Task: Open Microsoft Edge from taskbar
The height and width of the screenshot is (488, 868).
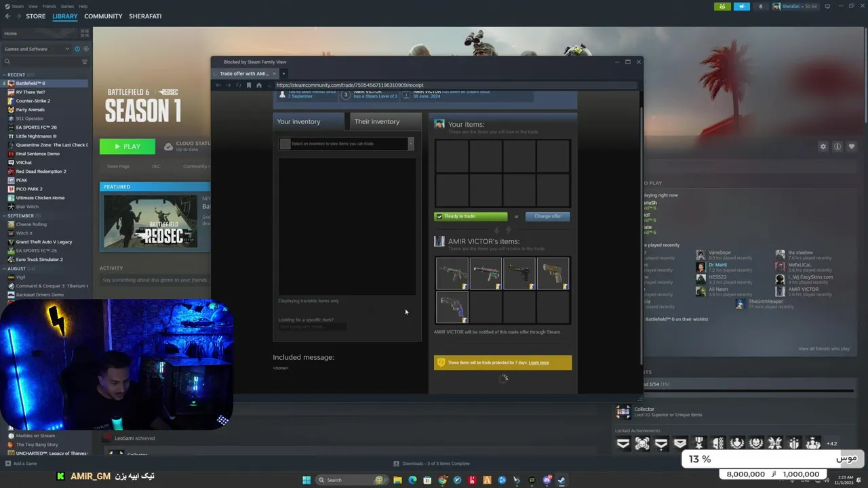Action: pyautogui.click(x=412, y=480)
